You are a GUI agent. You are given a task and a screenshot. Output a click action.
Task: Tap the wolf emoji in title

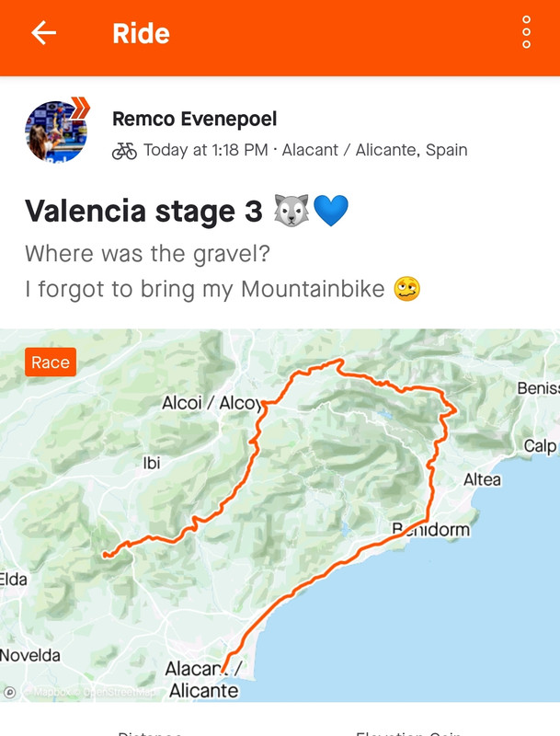click(x=290, y=212)
